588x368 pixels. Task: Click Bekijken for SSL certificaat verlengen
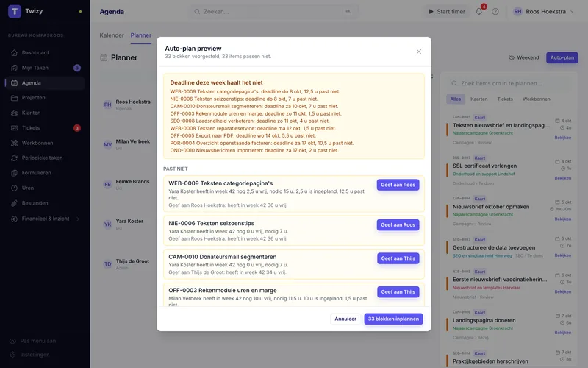pyautogui.click(x=562, y=178)
